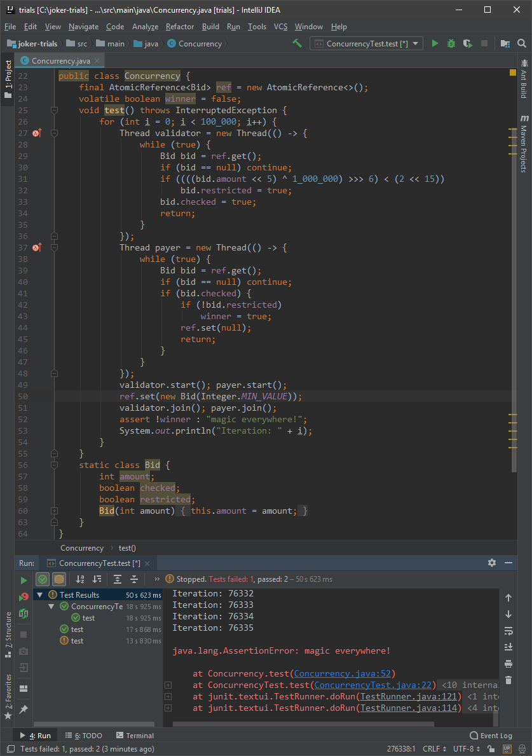The width and height of the screenshot is (532, 756).
Task: Clear console with trash icon
Action: pyautogui.click(x=508, y=680)
